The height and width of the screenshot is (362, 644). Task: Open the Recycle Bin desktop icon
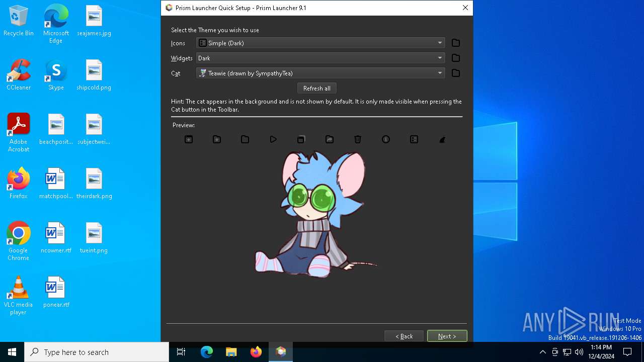pyautogui.click(x=19, y=21)
